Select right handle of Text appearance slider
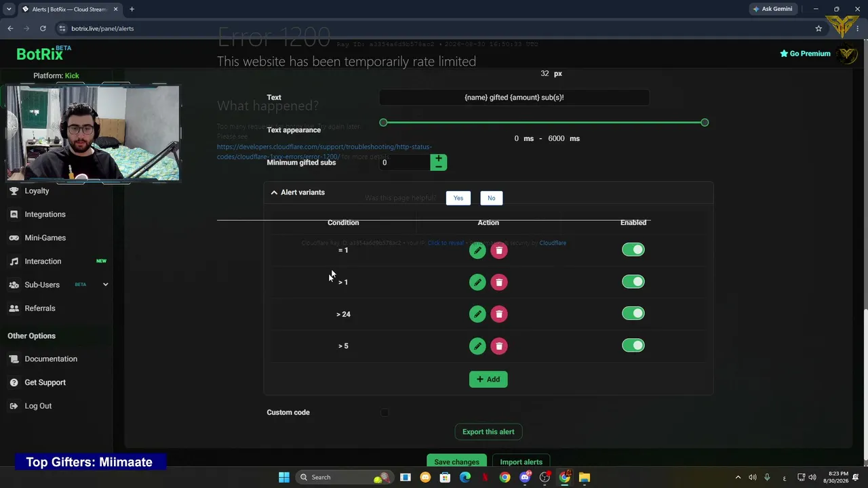Screen dimensions: 868x488 click(705, 123)
